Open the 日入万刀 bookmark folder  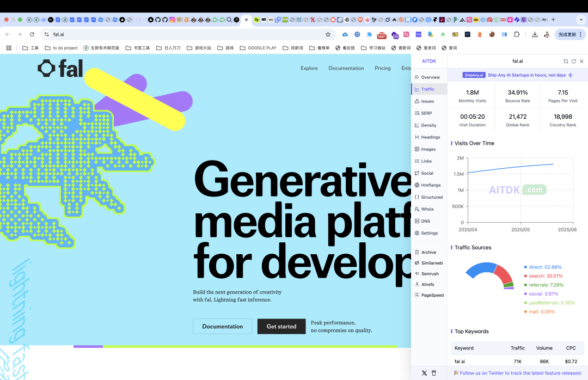tap(168, 48)
